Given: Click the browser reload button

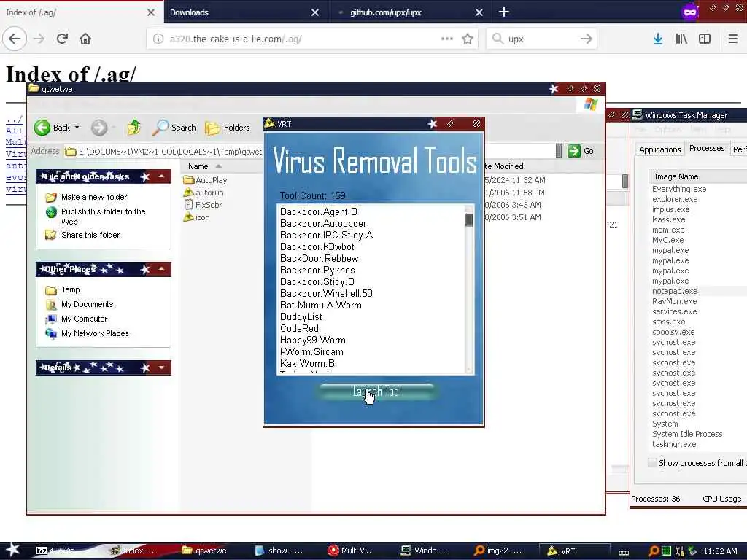Looking at the screenshot, I should tap(62, 39).
